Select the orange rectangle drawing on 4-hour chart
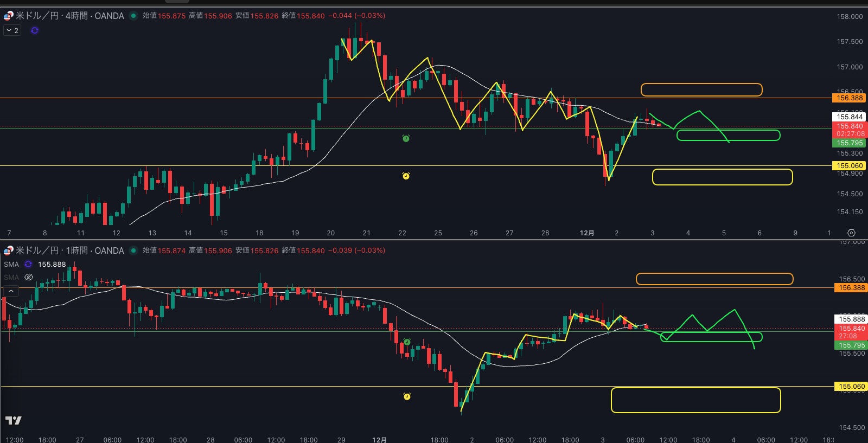This screenshot has width=868, height=443. click(701, 84)
